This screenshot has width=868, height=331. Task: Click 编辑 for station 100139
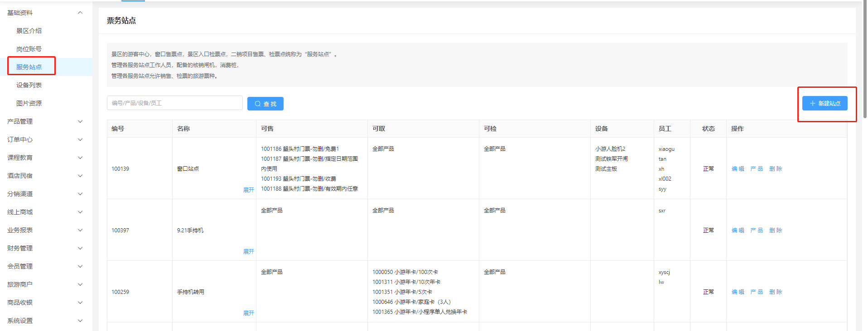pyautogui.click(x=738, y=168)
